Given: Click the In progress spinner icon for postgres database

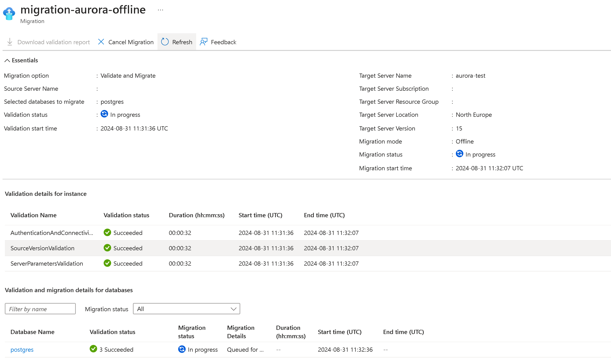Looking at the screenshot, I should [182, 349].
